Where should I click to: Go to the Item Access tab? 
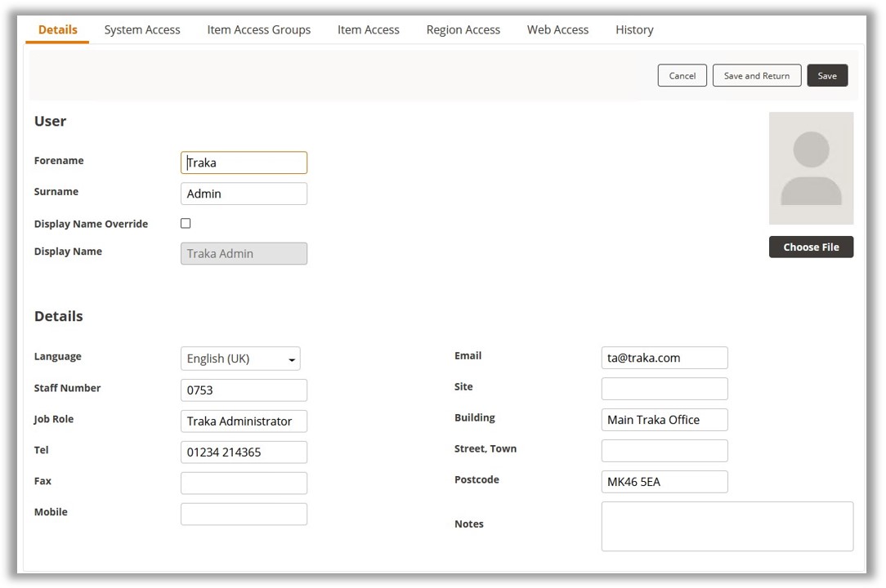point(368,29)
